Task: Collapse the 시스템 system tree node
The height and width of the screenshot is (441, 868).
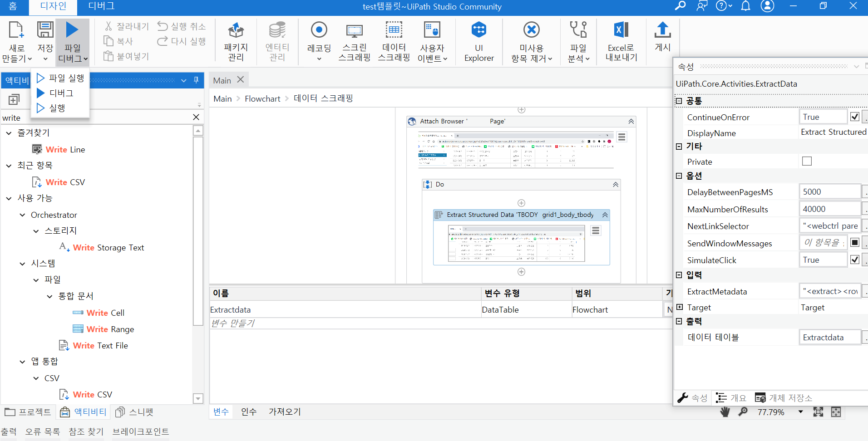Action: [22, 264]
